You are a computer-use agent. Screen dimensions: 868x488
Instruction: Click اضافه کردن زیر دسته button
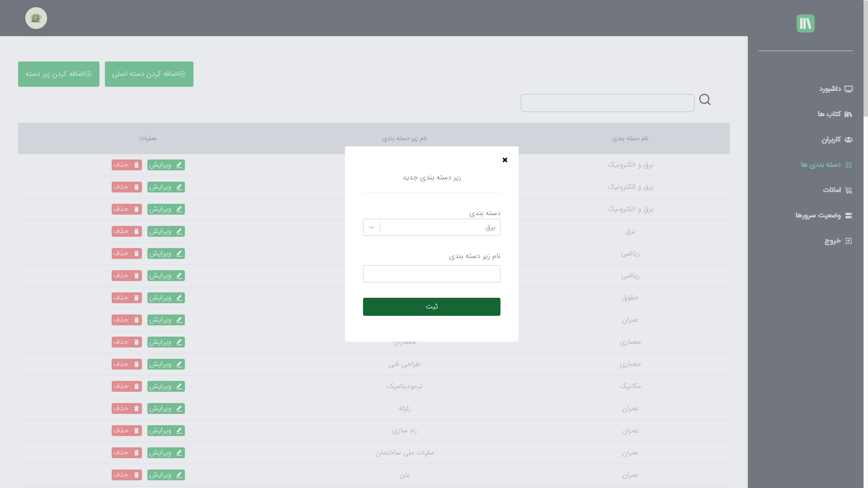[59, 74]
